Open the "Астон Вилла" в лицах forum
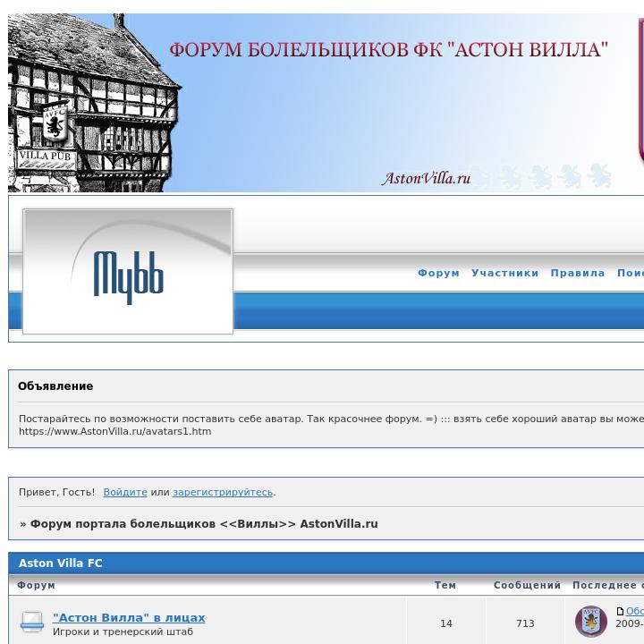Viewport: 644px width, 644px height. coord(129,618)
